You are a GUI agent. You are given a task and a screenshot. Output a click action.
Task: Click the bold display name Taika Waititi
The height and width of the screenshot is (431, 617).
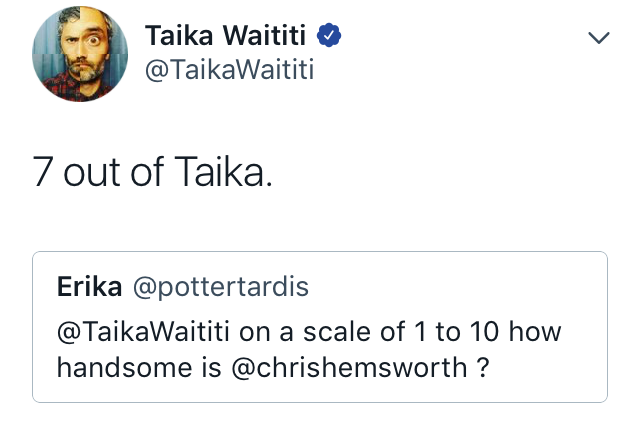coord(225,35)
